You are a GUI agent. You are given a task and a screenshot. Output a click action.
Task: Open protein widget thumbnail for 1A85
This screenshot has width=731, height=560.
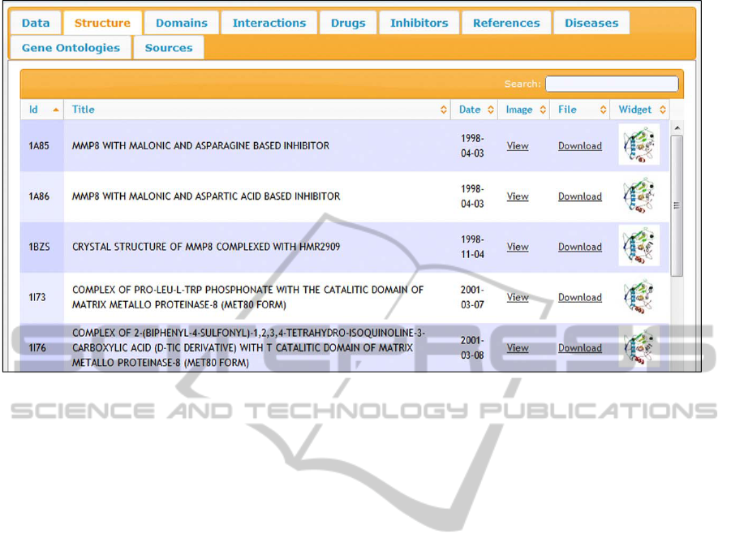point(639,145)
